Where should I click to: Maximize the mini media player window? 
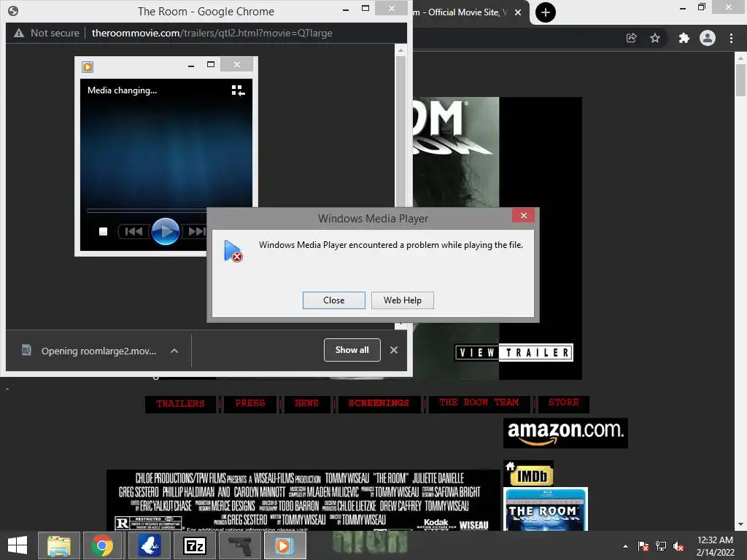click(211, 64)
